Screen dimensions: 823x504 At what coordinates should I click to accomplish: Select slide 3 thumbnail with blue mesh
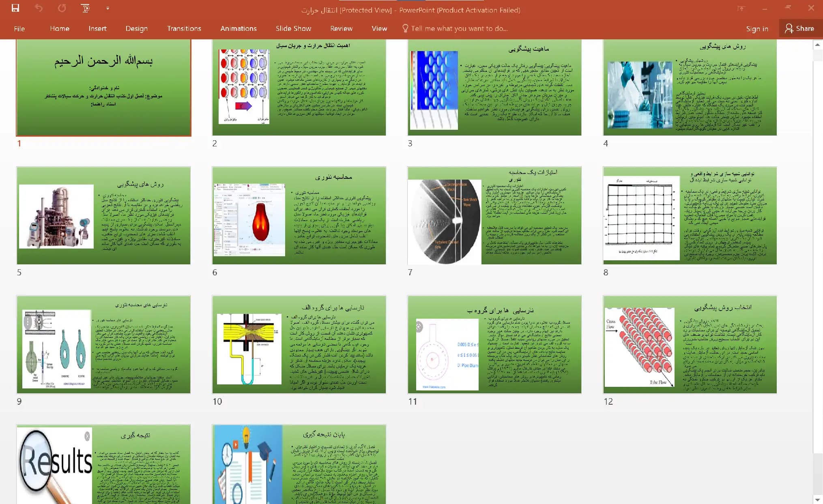(x=494, y=87)
